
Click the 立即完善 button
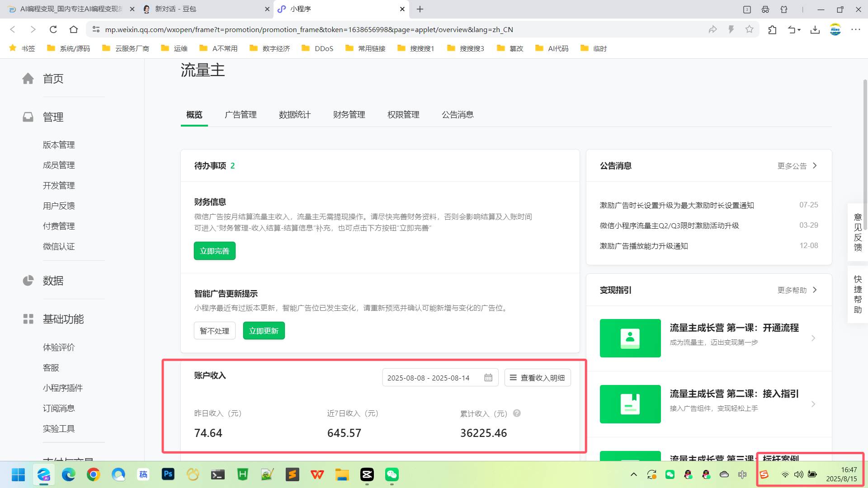(215, 251)
